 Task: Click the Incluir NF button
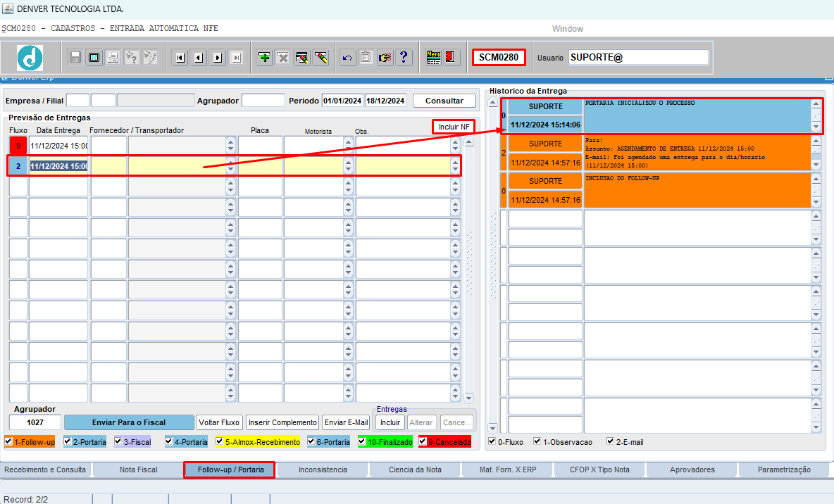coord(454,127)
